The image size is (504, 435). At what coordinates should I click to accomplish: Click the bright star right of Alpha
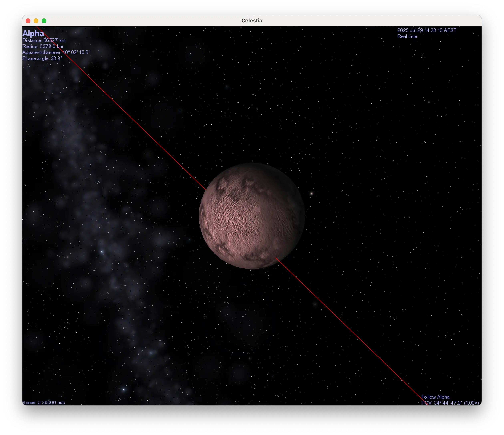[x=311, y=194]
